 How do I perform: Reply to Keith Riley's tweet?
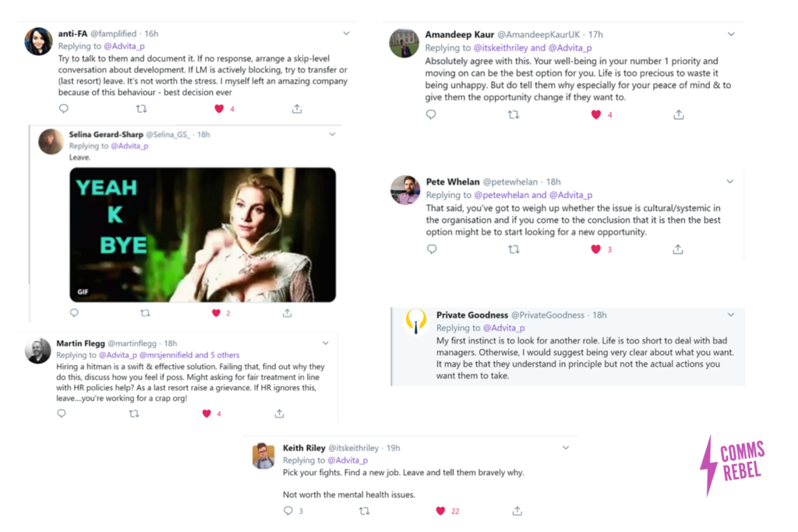(288, 511)
